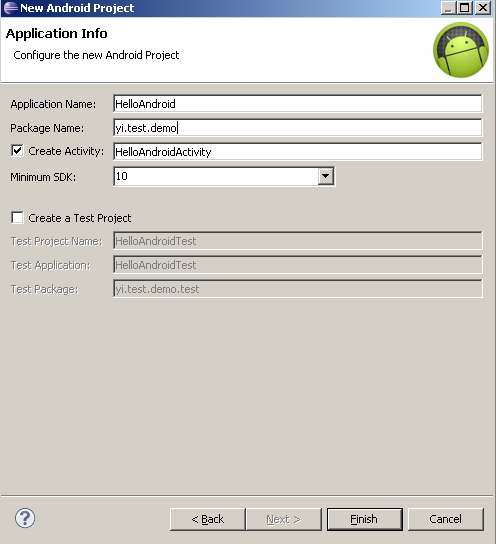Image resolution: width=496 pixels, height=544 pixels.
Task: Cancel the New Android Project wizard
Action: click(446, 519)
